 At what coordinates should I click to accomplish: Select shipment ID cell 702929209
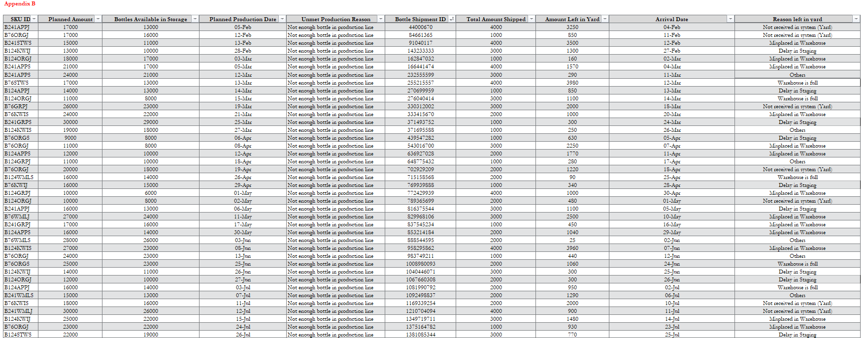tap(420, 169)
